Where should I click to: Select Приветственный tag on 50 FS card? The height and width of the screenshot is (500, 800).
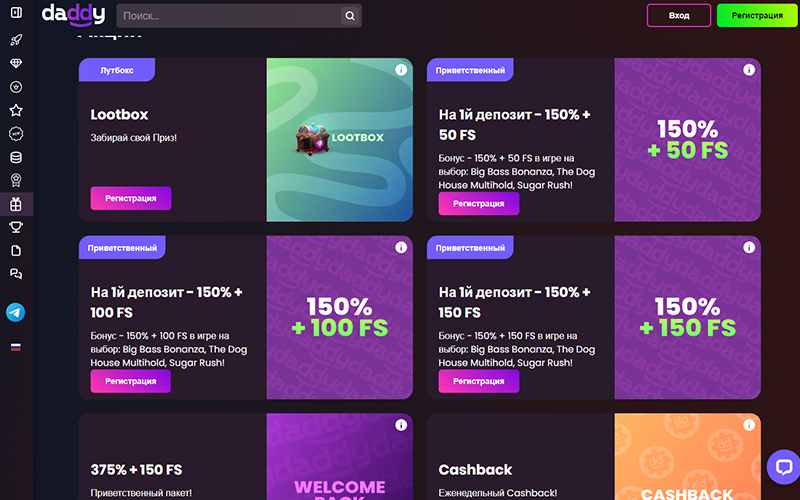[470, 70]
